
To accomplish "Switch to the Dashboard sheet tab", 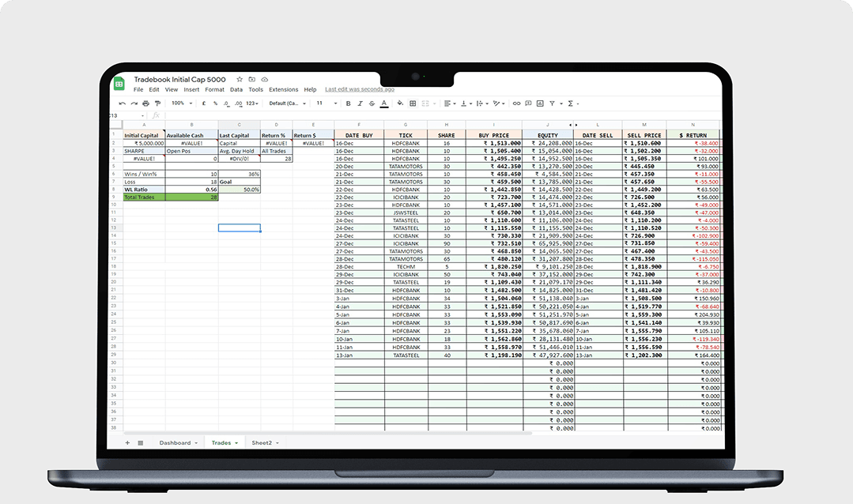I will (176, 443).
